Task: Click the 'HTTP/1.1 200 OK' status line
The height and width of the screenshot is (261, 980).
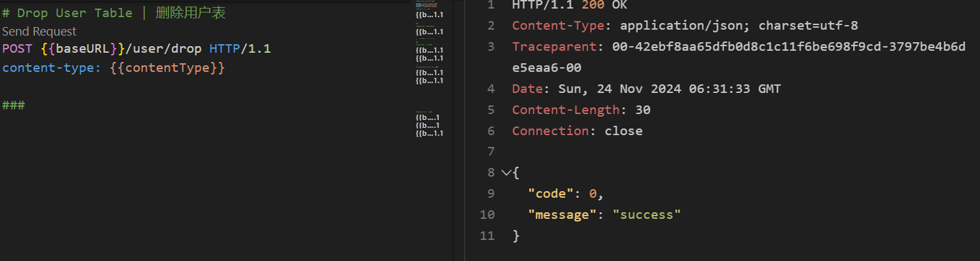Action: pyautogui.click(x=570, y=5)
